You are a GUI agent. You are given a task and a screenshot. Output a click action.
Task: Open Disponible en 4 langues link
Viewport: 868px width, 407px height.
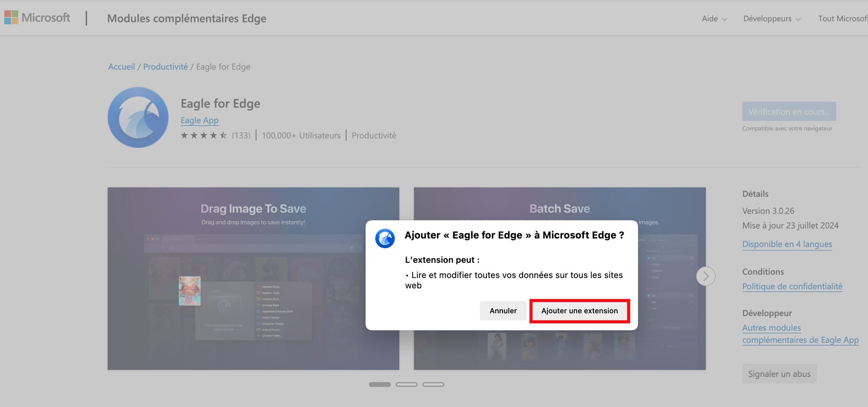tap(787, 244)
